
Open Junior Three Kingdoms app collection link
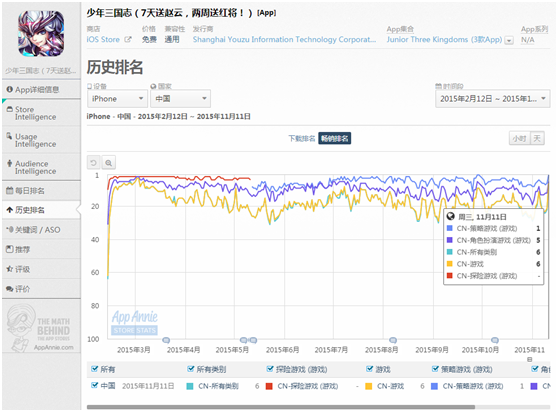click(444, 39)
